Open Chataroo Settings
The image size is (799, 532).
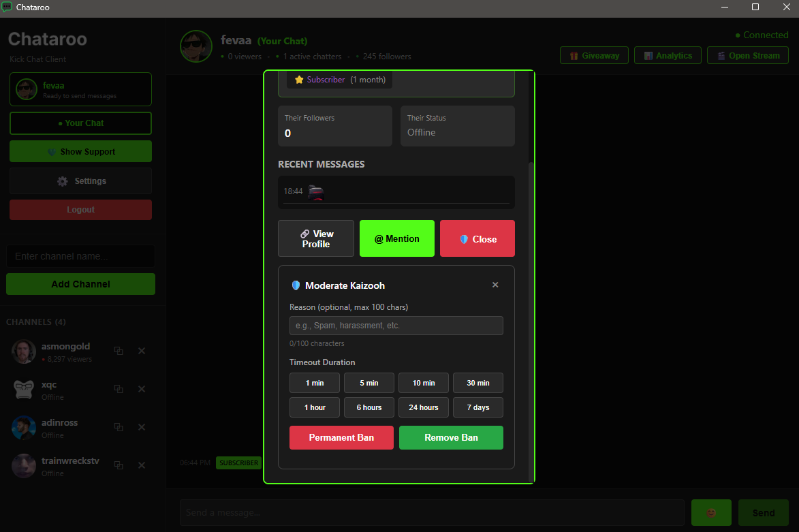[x=80, y=181]
